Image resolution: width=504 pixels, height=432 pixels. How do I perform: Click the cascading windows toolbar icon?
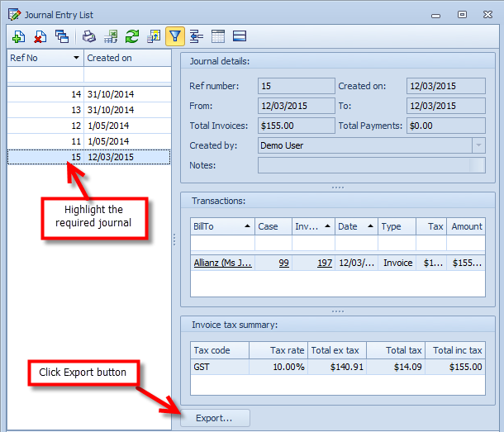pyautogui.click(x=62, y=36)
